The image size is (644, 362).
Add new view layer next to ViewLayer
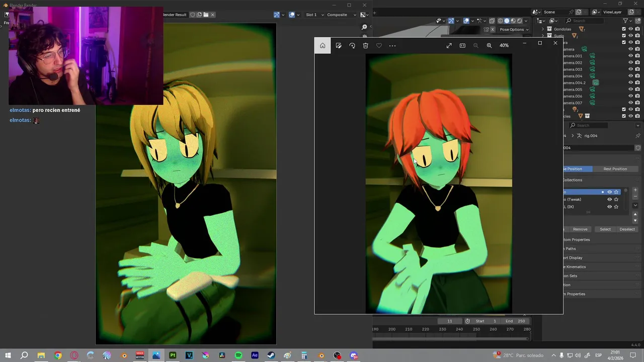tap(631, 12)
